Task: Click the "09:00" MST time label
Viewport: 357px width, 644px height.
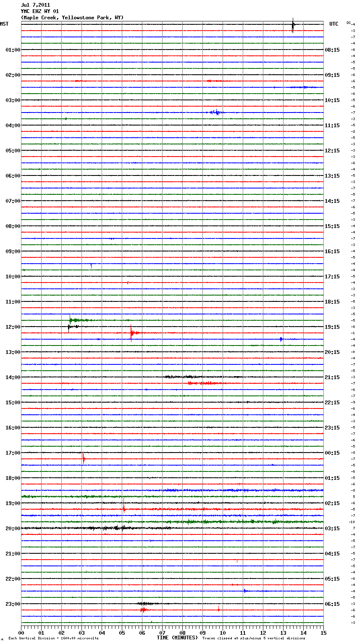Action: pyautogui.click(x=13, y=251)
